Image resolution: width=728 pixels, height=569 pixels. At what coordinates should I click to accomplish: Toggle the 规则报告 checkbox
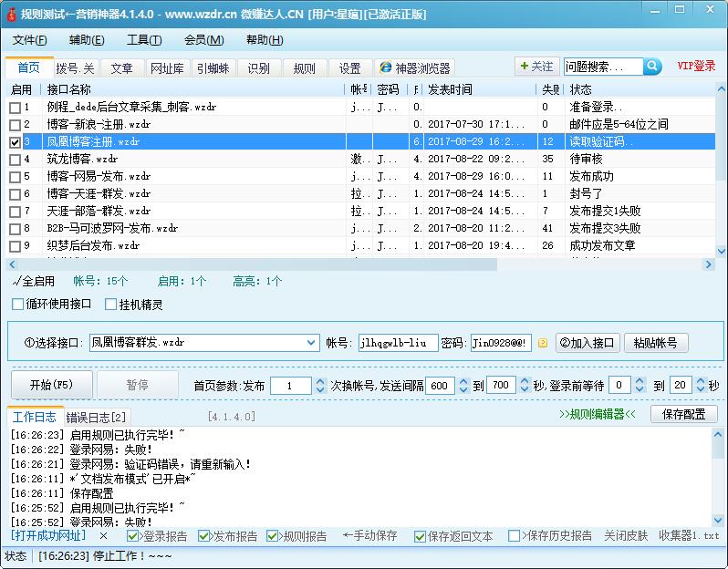point(272,536)
